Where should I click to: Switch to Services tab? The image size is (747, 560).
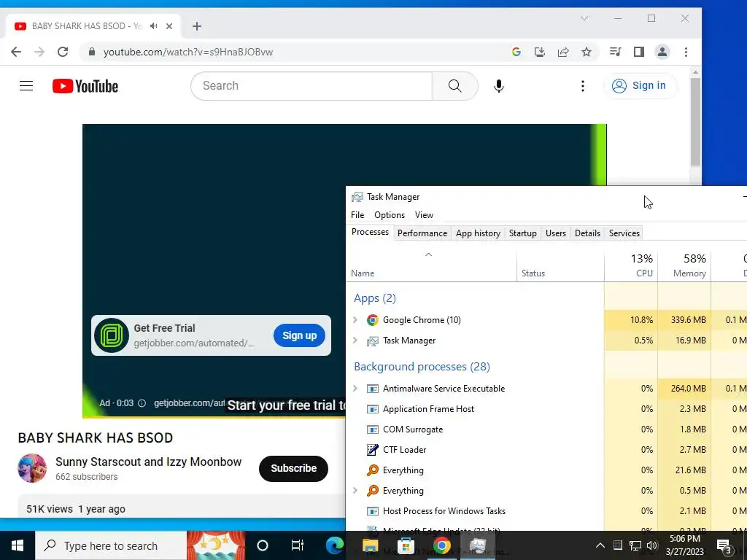[624, 233]
